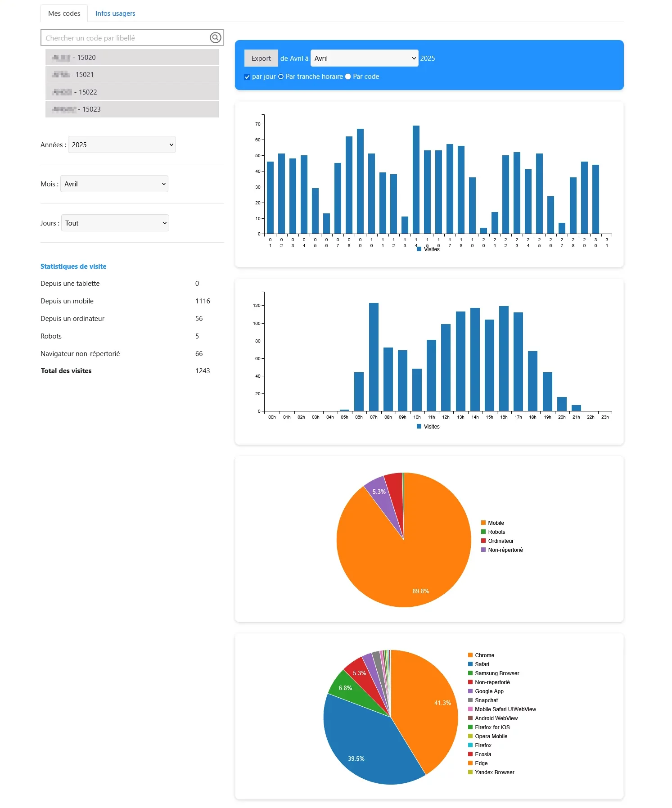Toggle the 'par jour' checkbox
This screenshot has width=672, height=808.
(x=247, y=77)
